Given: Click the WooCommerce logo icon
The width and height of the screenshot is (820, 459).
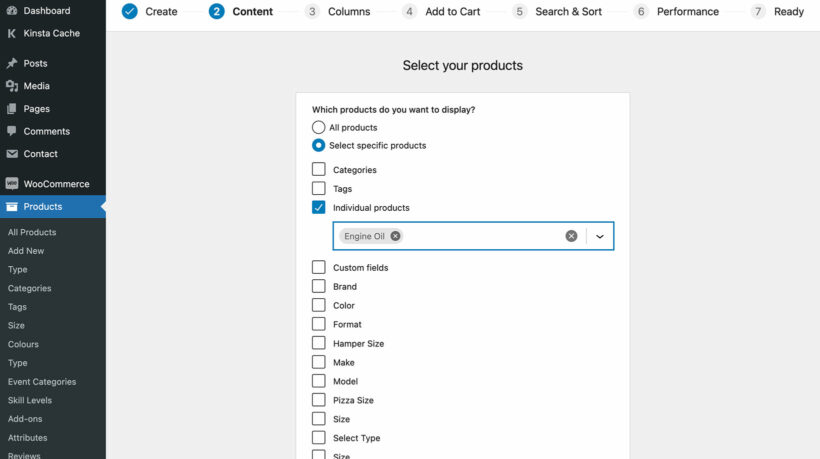Looking at the screenshot, I should click(x=12, y=183).
